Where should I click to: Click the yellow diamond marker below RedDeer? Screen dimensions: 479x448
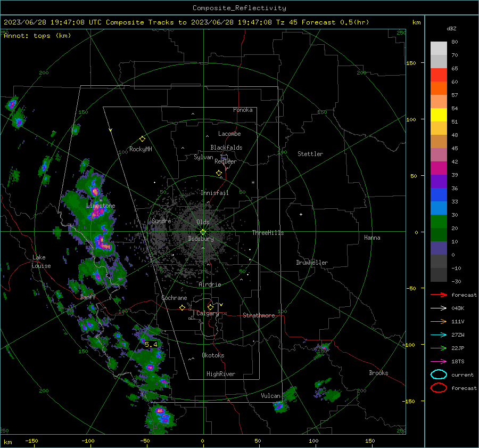219,173
